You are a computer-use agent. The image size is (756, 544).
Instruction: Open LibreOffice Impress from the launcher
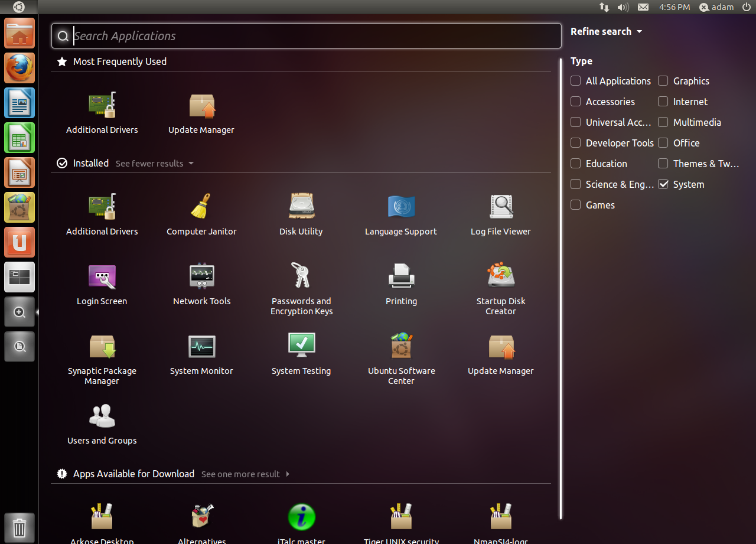[x=19, y=172]
